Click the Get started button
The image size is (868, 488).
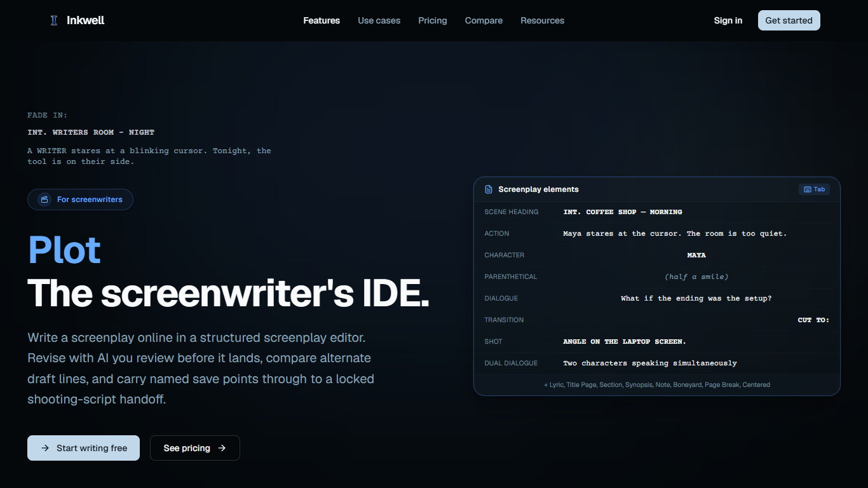789,20
